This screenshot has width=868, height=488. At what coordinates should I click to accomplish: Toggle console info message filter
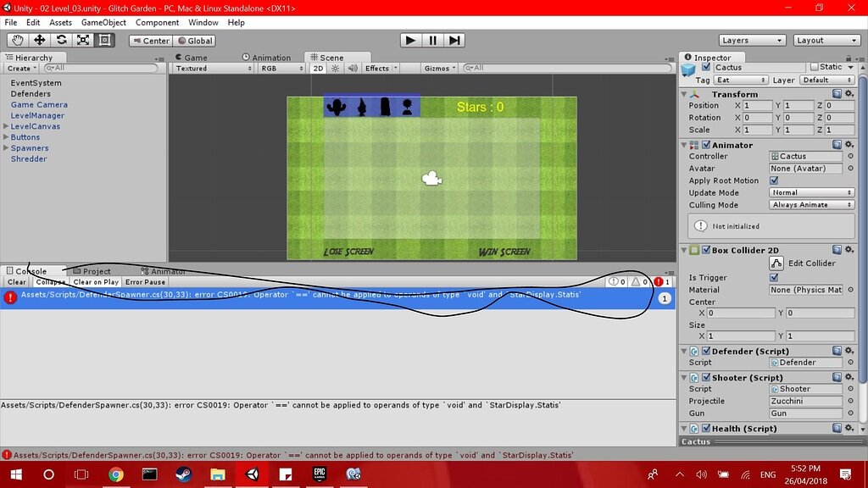coord(617,281)
